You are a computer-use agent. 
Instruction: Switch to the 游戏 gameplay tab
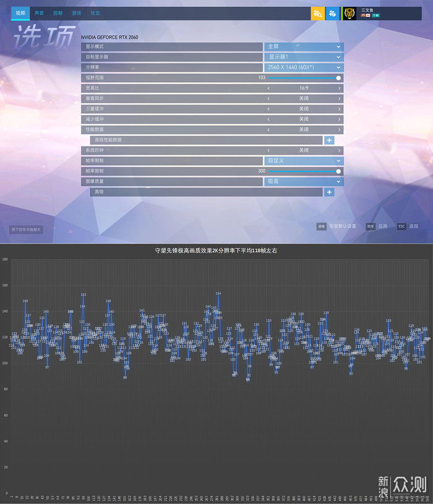76,13
